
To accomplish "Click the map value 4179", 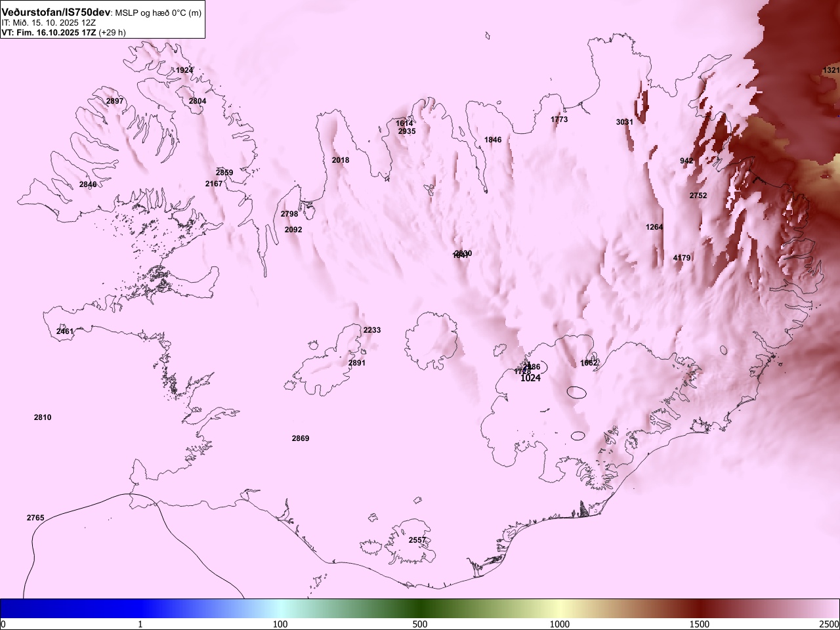I will tap(682, 258).
